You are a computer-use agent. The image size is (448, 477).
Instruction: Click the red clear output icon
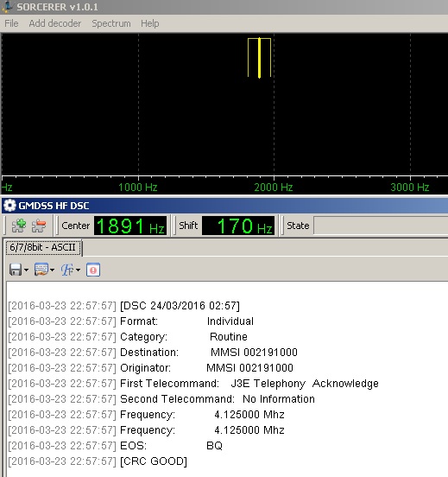[x=93, y=270]
